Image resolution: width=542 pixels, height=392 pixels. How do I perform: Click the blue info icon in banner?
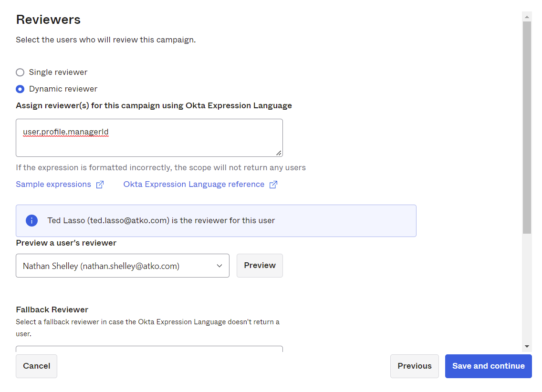31,221
